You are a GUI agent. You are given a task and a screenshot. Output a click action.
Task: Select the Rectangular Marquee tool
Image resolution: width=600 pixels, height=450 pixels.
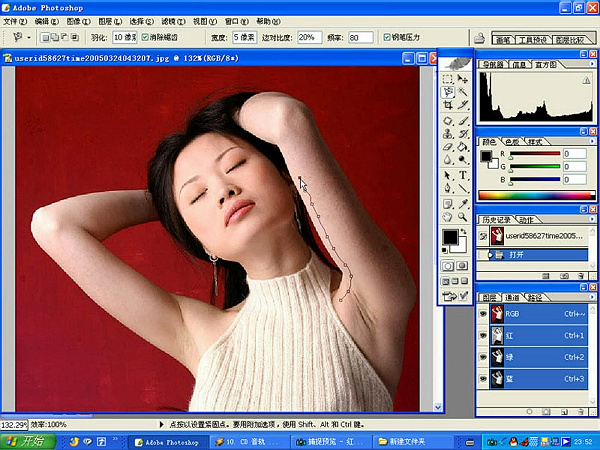448,79
